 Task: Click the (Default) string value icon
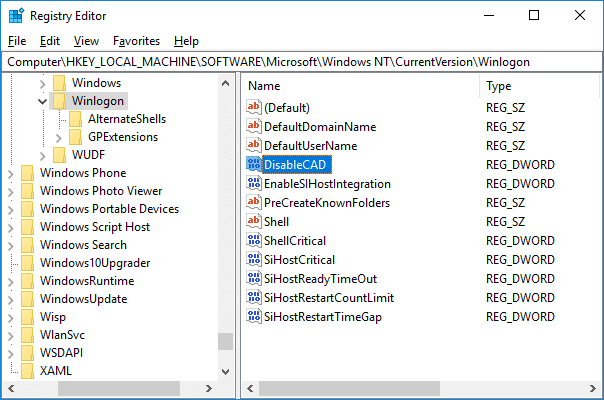tap(254, 107)
